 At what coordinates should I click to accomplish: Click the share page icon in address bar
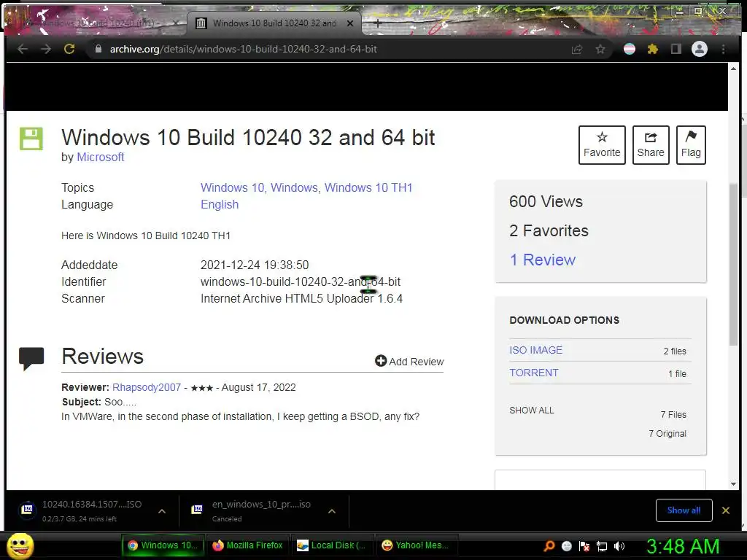pyautogui.click(x=576, y=49)
